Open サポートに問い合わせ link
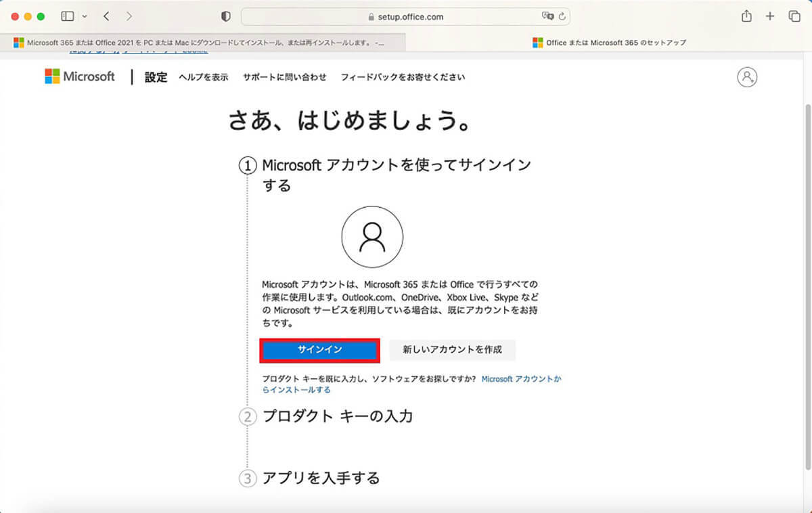This screenshot has height=513, width=812. click(285, 77)
